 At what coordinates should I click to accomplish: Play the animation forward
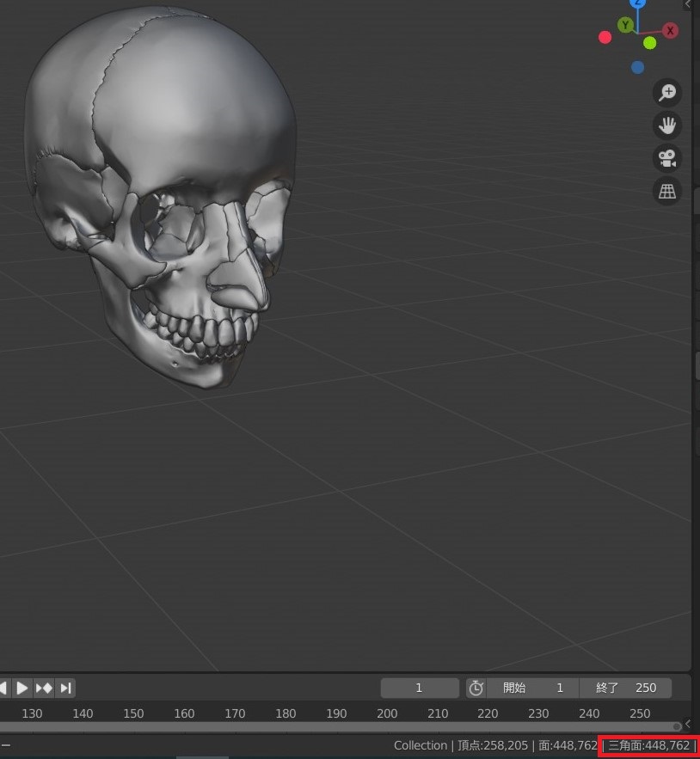(x=21, y=688)
